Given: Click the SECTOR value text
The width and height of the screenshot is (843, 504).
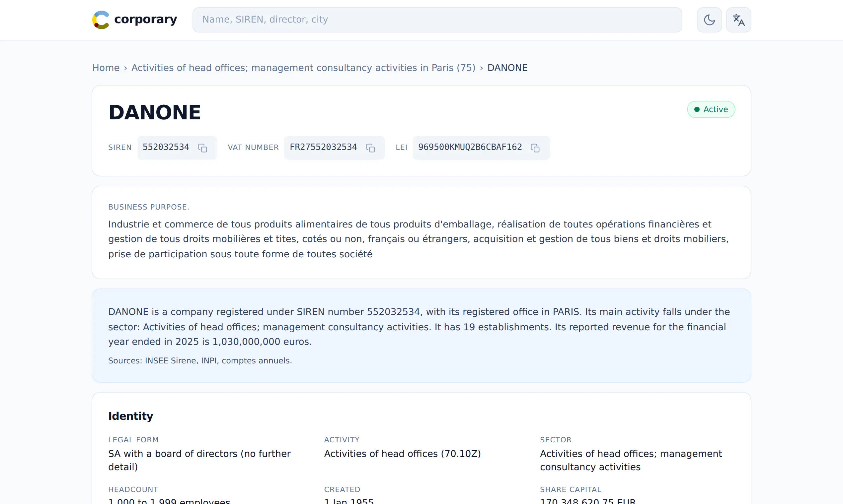Looking at the screenshot, I should click(631, 460).
